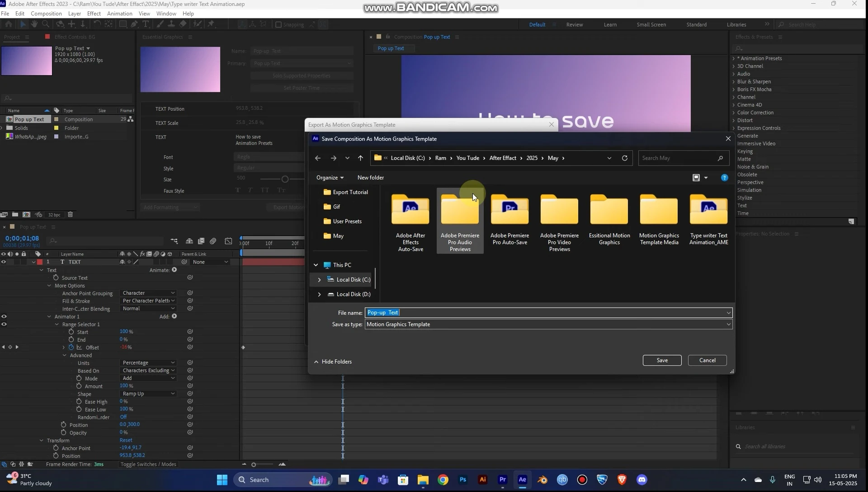Toggle Motion Blur enable icon in timeline
The image size is (868, 492).
213,241
